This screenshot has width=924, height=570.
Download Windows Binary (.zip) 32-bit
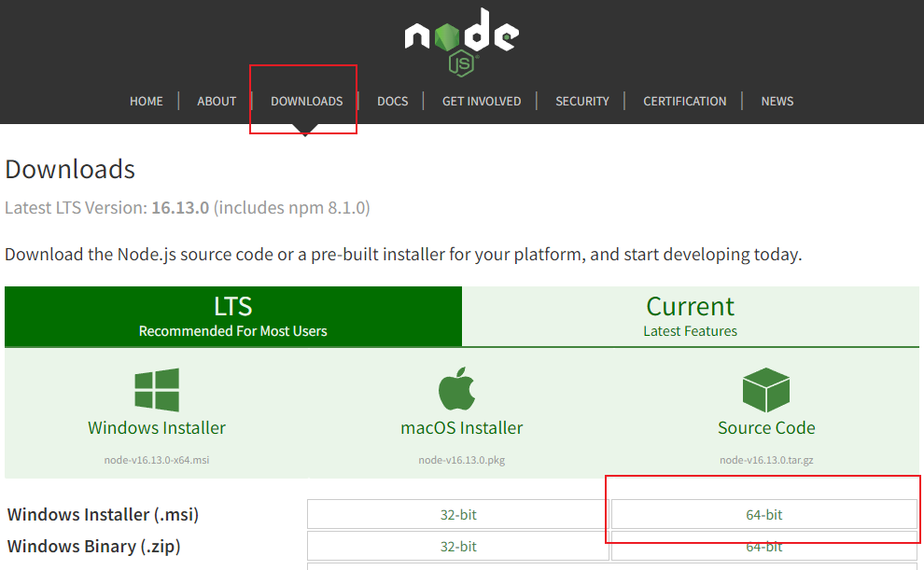[x=458, y=547]
